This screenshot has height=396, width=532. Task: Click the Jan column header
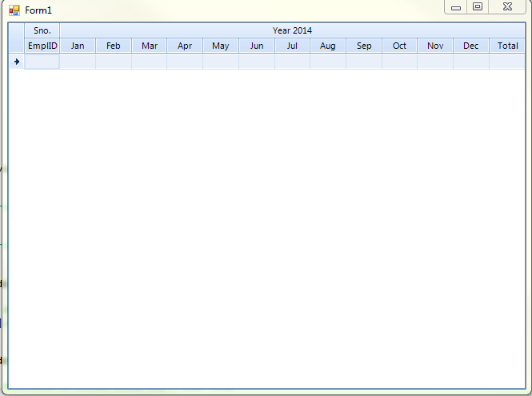78,46
